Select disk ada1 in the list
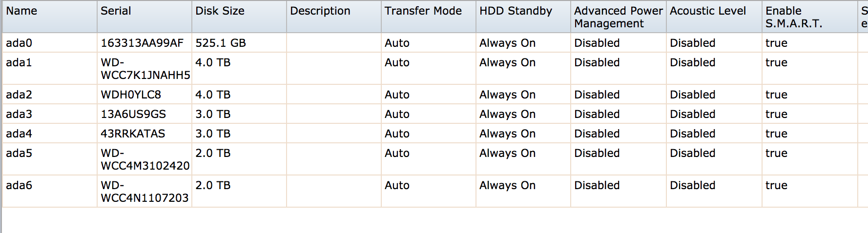The height and width of the screenshot is (233, 868). [x=19, y=62]
